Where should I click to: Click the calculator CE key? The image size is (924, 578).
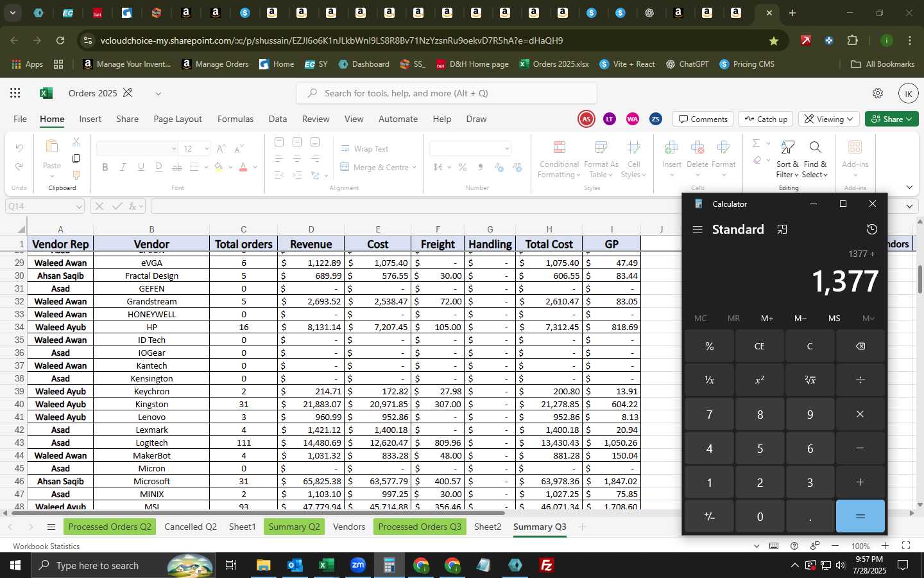760,346
